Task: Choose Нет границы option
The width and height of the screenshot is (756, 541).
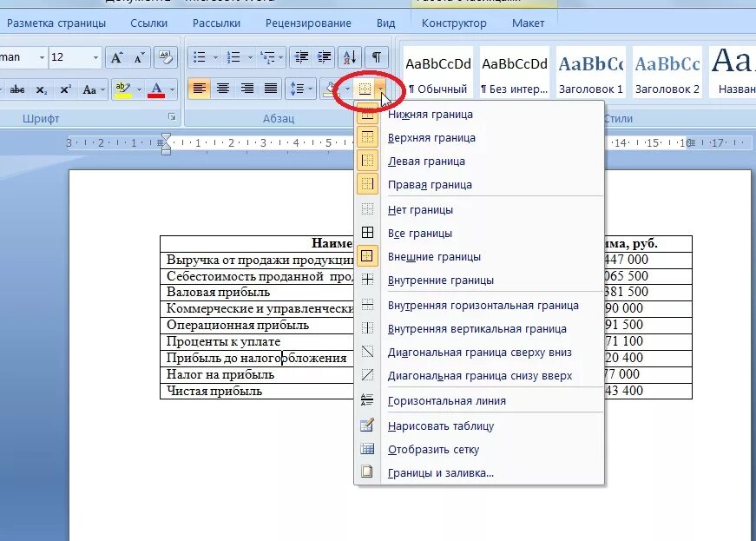Action: tap(479, 210)
